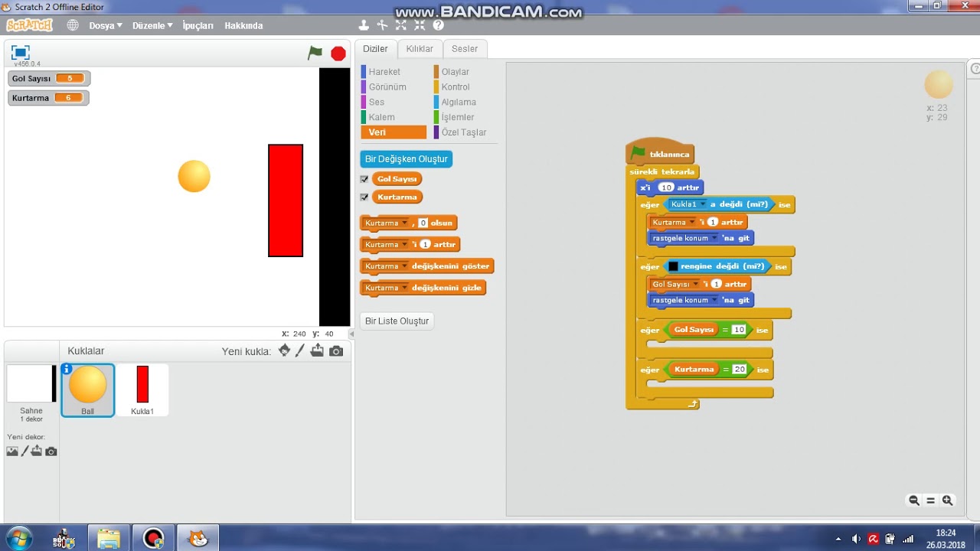Take backdrop photo with camera icon
The image size is (980, 551).
[51, 452]
